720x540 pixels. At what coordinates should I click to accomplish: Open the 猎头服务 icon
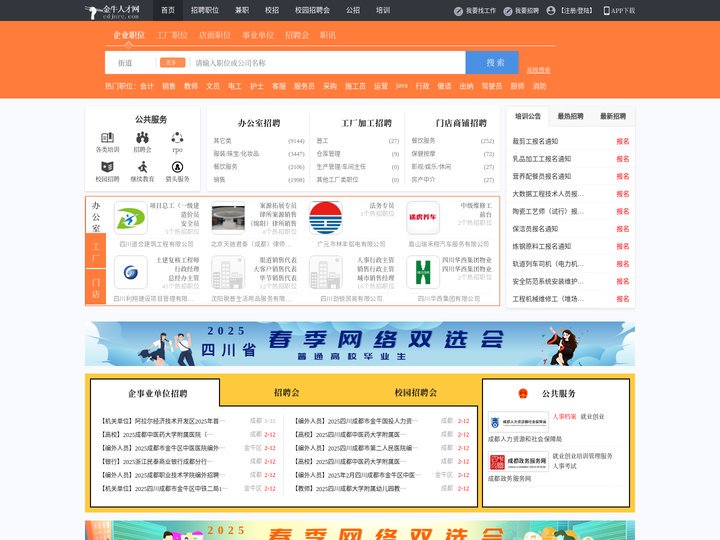177,166
